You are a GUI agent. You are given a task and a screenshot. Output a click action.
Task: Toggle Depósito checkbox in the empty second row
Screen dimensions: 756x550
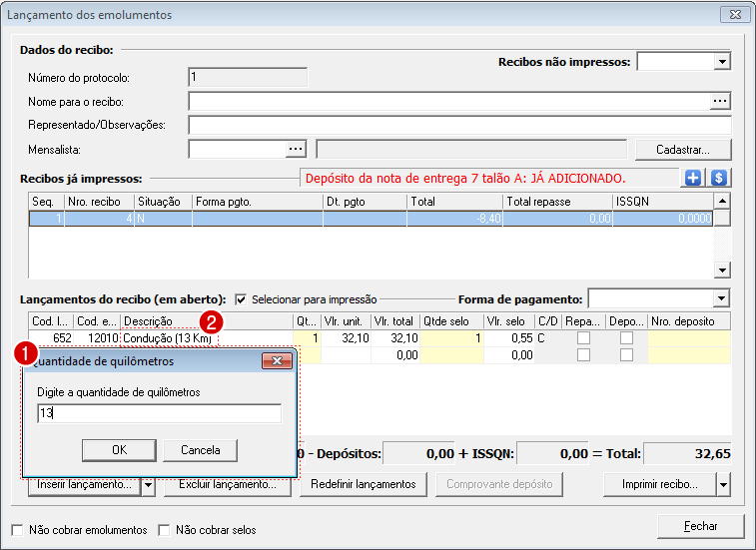(x=626, y=355)
